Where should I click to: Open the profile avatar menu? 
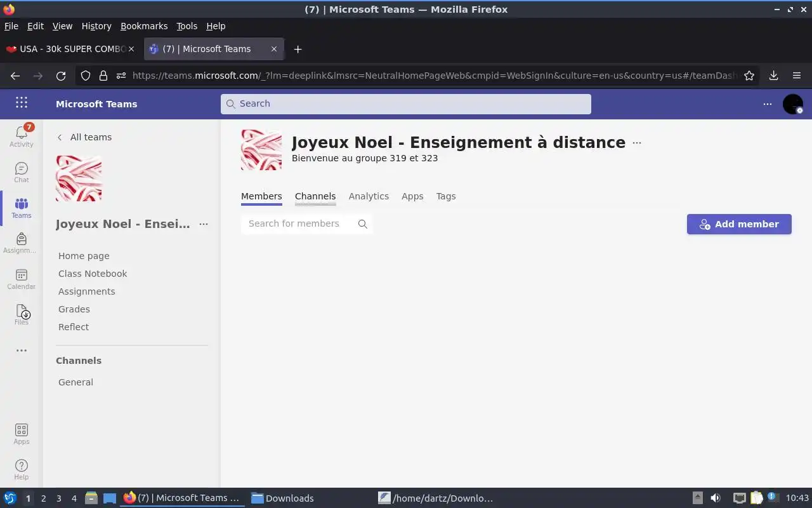(793, 104)
